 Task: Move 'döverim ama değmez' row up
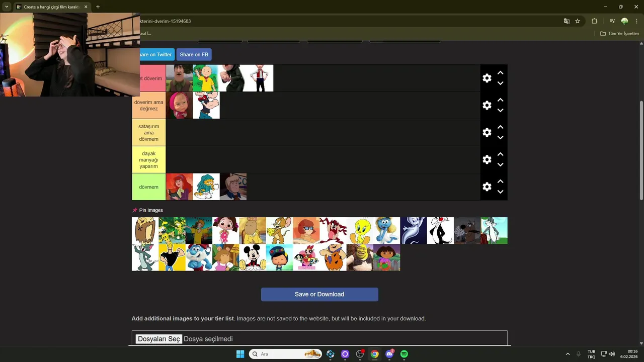click(x=500, y=100)
